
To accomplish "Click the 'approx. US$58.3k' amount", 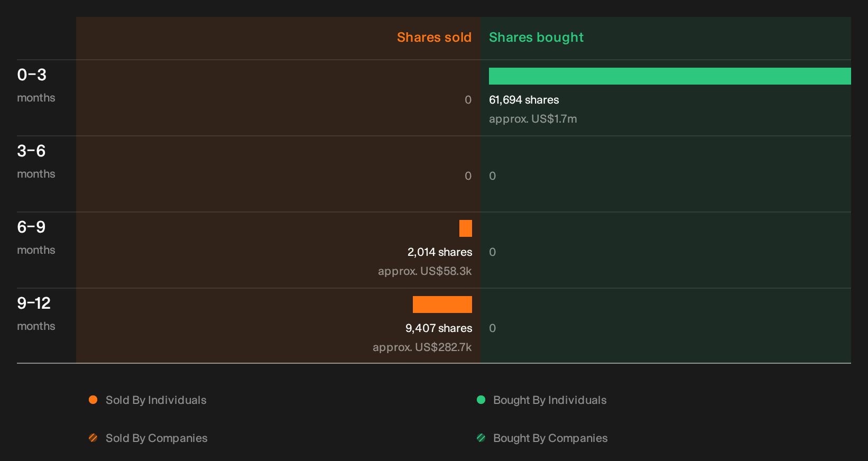I will click(x=425, y=271).
